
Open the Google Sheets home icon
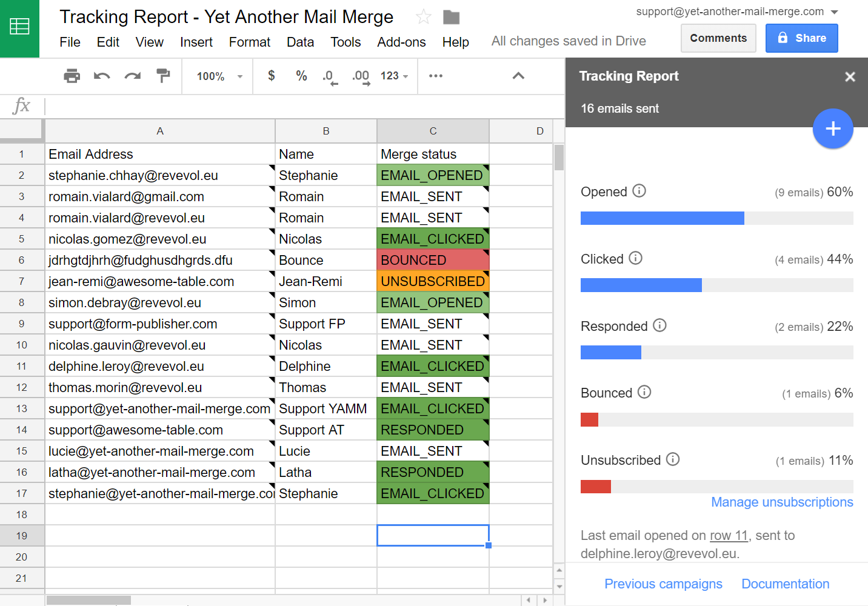point(19,27)
